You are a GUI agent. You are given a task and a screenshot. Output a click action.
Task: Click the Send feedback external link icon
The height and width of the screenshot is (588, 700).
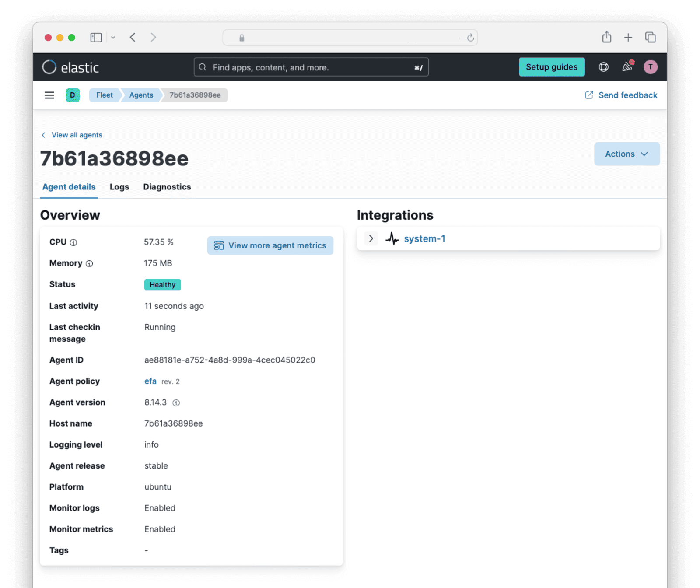click(589, 95)
